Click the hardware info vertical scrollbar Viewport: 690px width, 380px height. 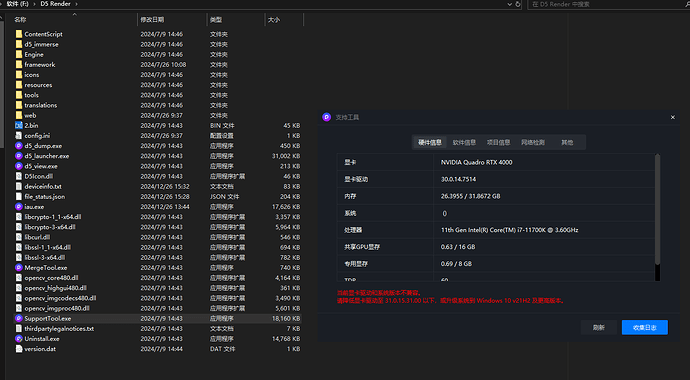point(657,209)
